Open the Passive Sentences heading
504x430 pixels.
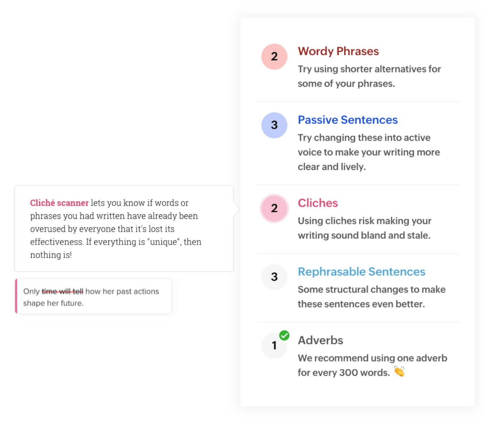click(x=347, y=120)
